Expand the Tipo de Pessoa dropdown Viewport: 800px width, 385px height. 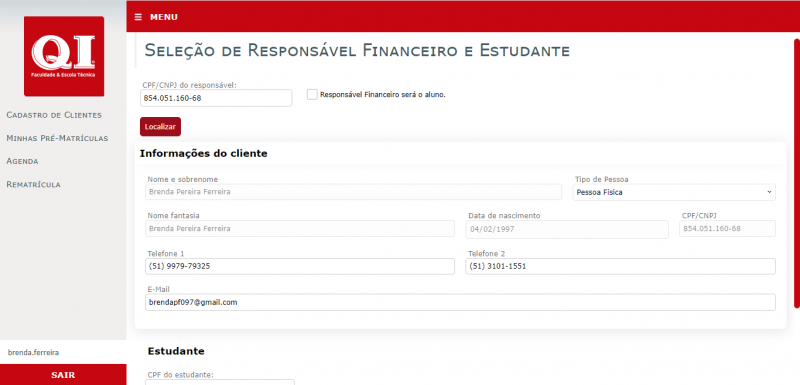coord(674,192)
